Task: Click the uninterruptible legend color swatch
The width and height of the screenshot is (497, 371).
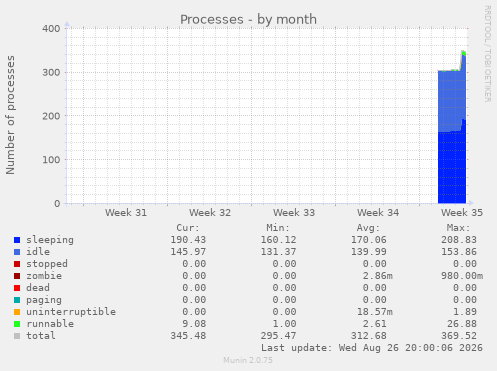Action: [17, 312]
